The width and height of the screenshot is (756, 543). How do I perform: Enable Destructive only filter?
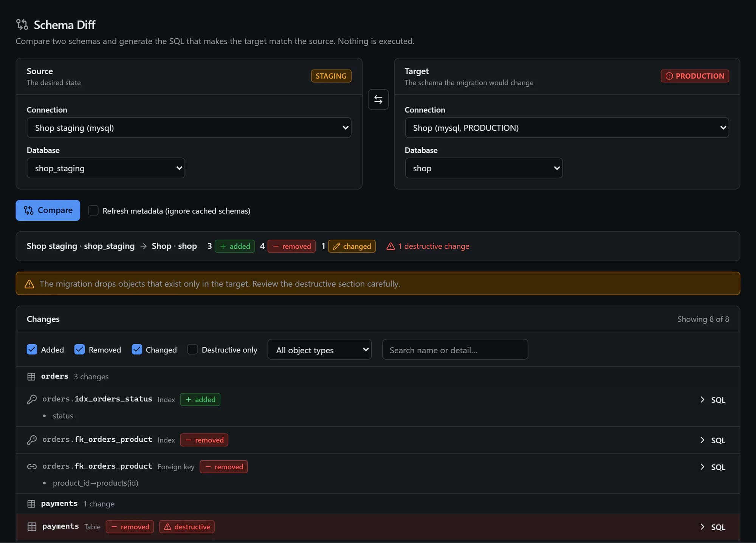click(x=192, y=350)
